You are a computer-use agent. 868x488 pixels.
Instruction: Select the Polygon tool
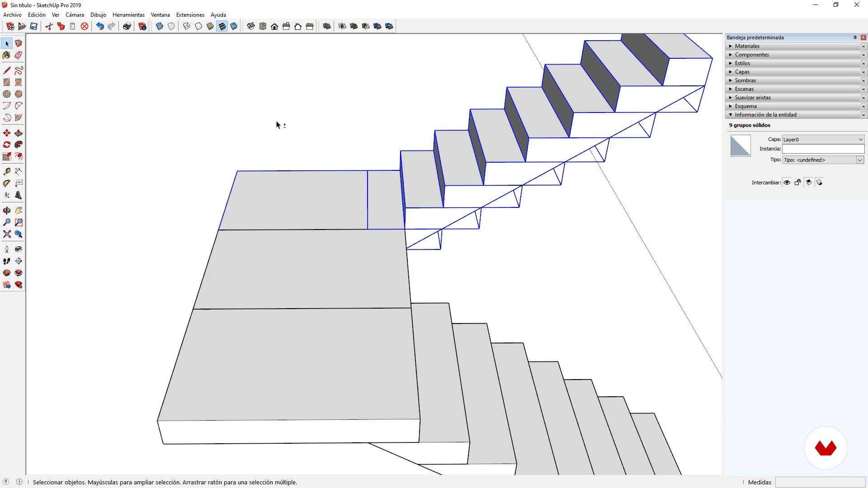pyautogui.click(x=19, y=94)
